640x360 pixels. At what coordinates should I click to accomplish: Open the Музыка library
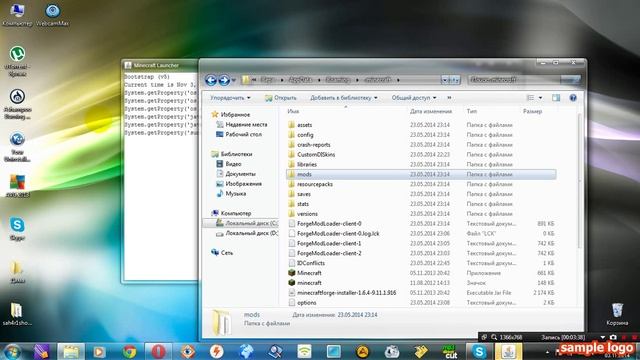coord(236,193)
